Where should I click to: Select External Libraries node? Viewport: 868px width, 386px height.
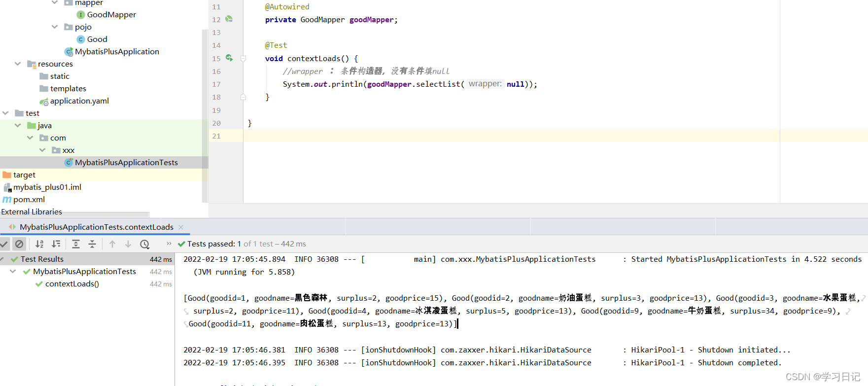[x=32, y=212]
